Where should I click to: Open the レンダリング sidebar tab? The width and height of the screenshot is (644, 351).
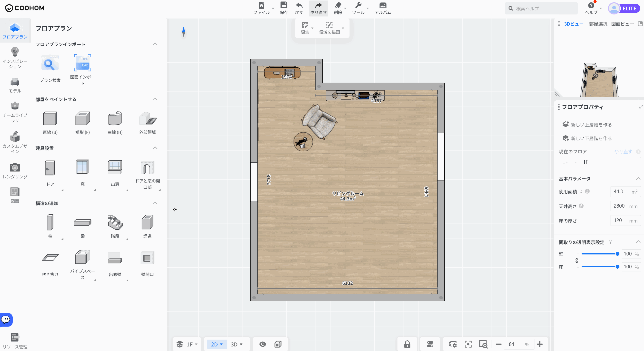pyautogui.click(x=15, y=171)
